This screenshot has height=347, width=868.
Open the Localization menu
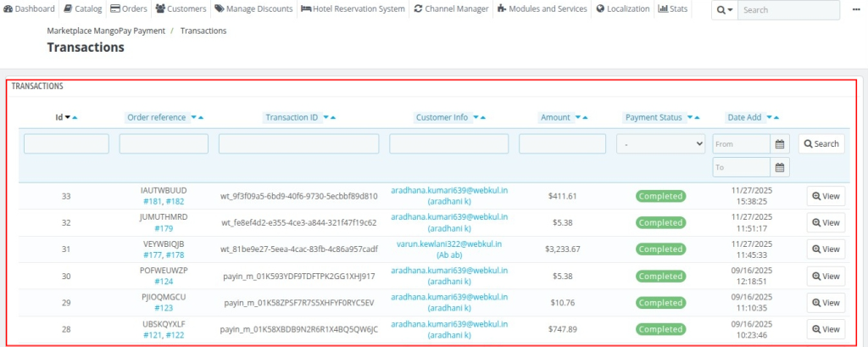coord(623,8)
